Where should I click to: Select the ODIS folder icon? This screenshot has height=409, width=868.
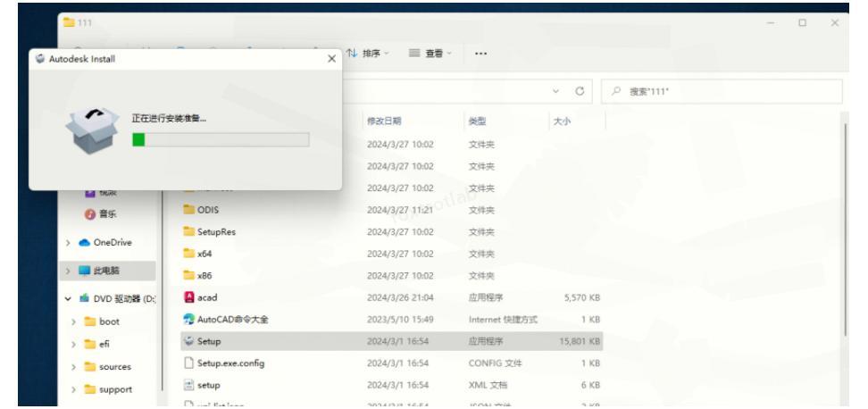point(188,210)
